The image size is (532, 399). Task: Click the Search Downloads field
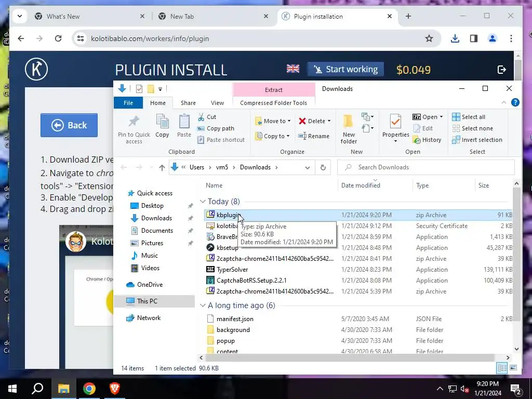[426, 167]
